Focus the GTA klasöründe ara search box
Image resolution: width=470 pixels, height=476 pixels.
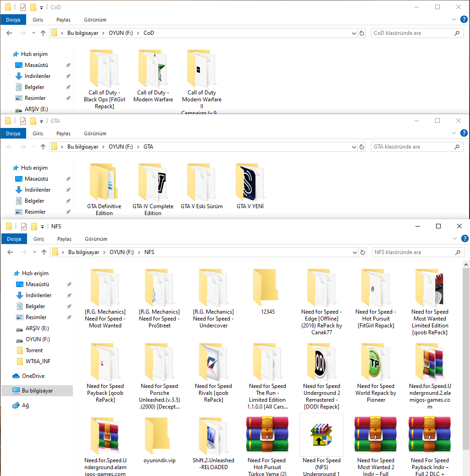[x=417, y=147]
